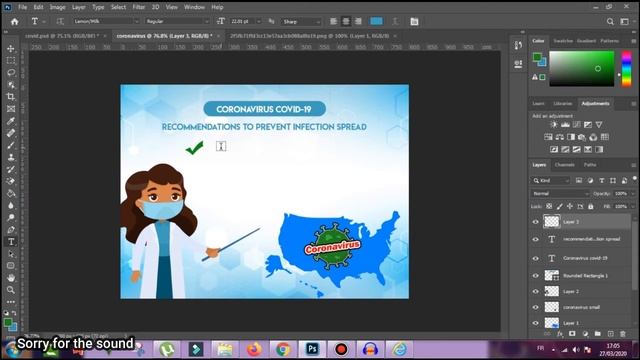This screenshot has width=640, height=360.
Task: Open the Character and Paragraph panels
Action: pos(414,22)
